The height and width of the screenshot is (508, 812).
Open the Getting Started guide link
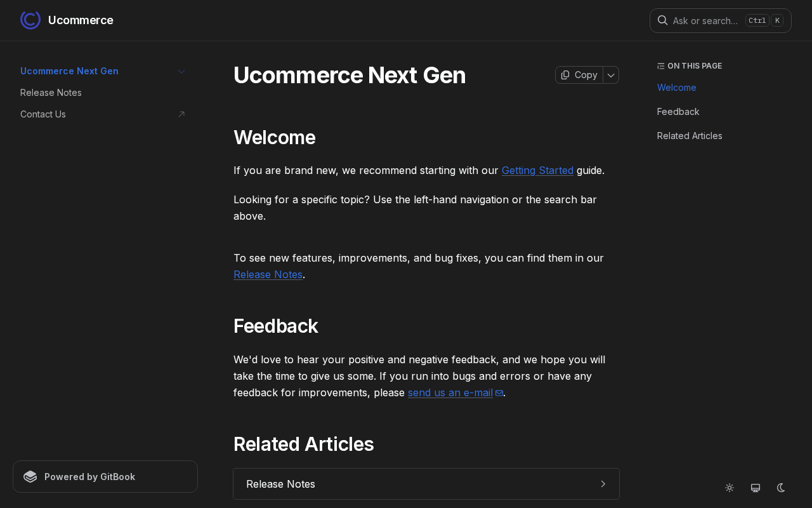coord(537,170)
